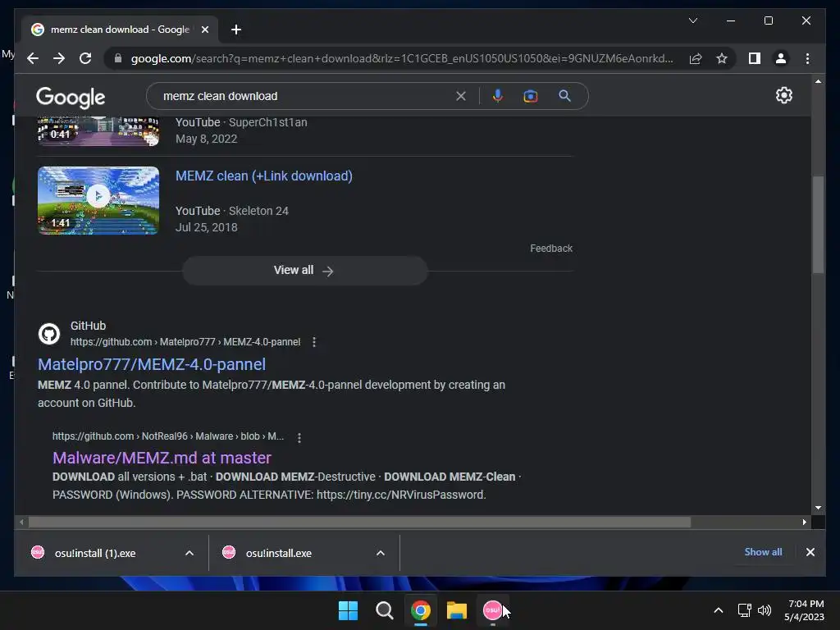The height and width of the screenshot is (630, 840).
Task: Go to the Google homepage logo
Action: (x=71, y=98)
